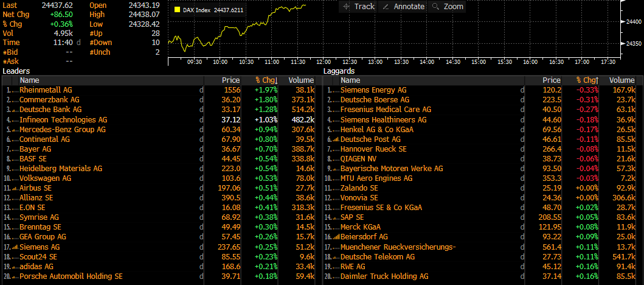Image resolution: width=644 pixels, height=285 pixels.
Task: Activate the Track crosshair tool
Action: coord(359,6)
